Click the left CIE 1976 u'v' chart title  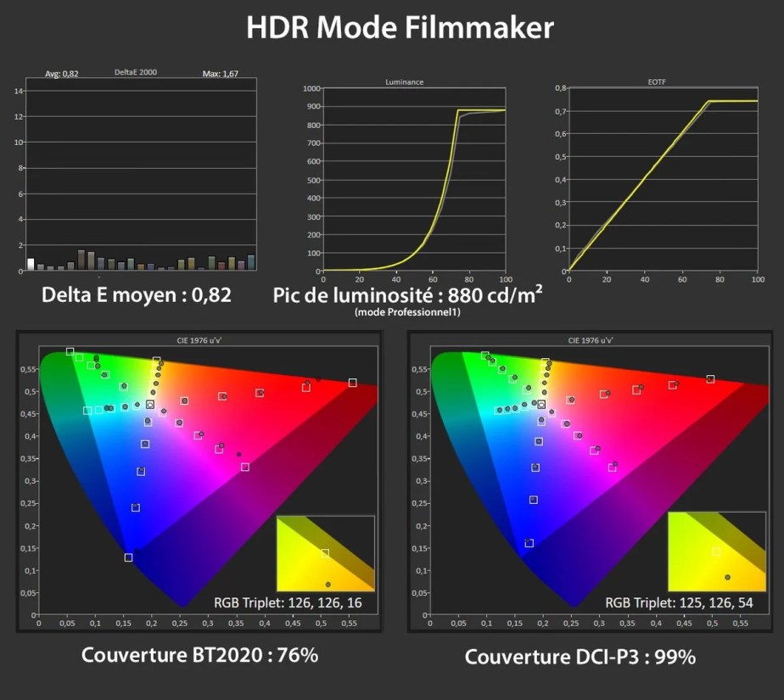click(x=199, y=340)
